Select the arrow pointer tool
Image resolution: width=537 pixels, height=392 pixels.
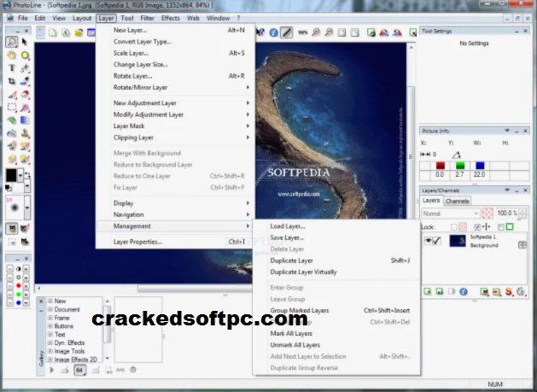coord(25,42)
